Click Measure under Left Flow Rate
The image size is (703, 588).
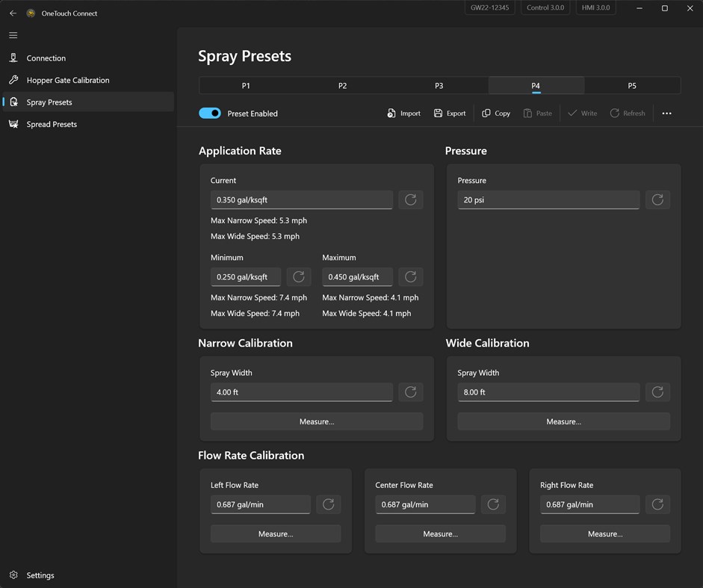click(276, 533)
